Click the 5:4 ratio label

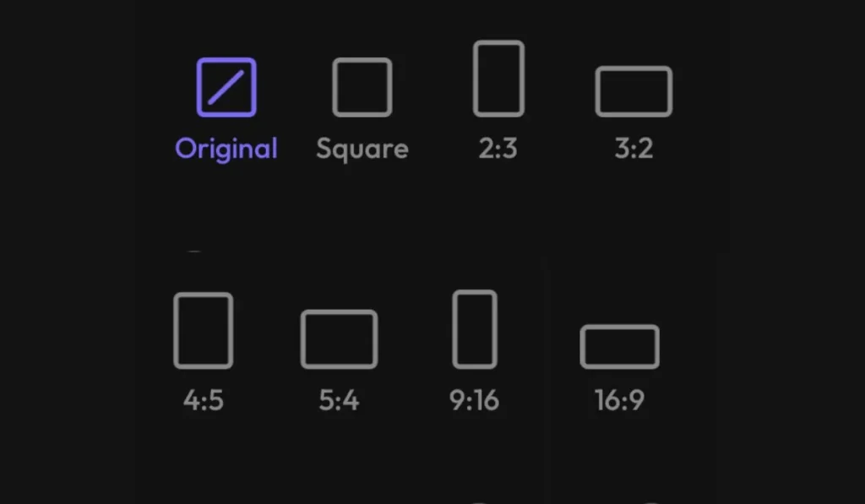click(340, 400)
